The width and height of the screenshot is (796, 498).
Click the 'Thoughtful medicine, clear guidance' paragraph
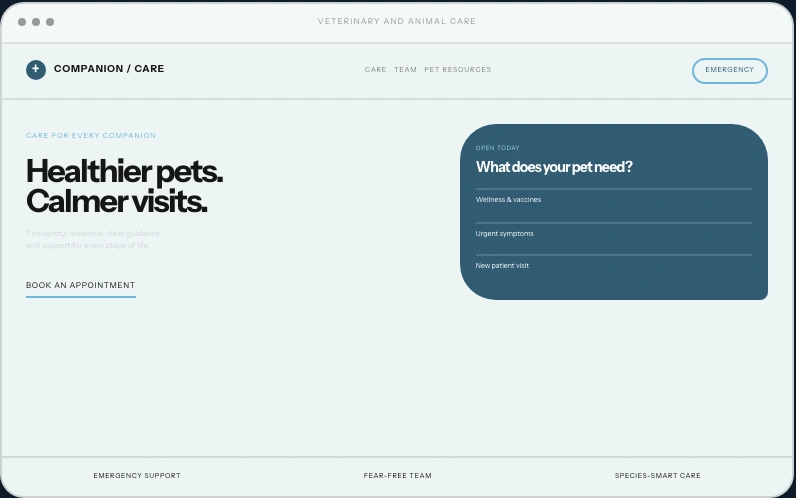pos(94,239)
